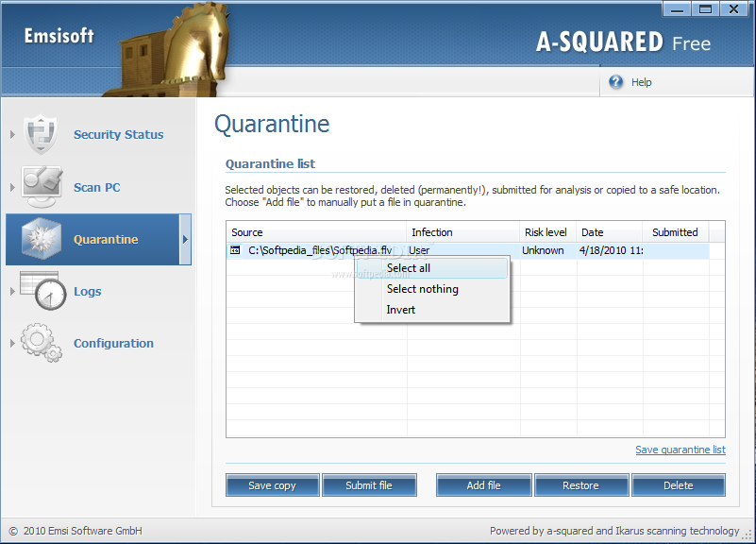The width and height of the screenshot is (756, 544).
Task: Click the Quarantine box icon in sidebar
Action: (42, 239)
